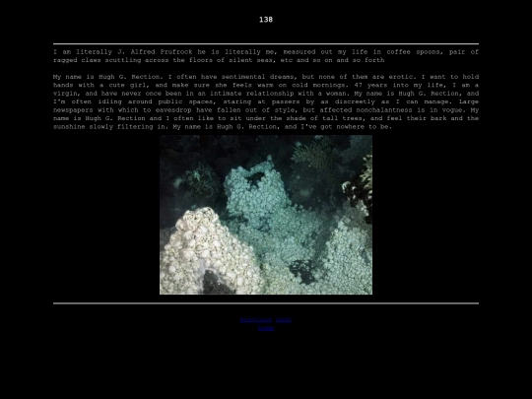This screenshot has height=399, width=532.
Task: Go to the 'next' page link
Action: (284, 319)
